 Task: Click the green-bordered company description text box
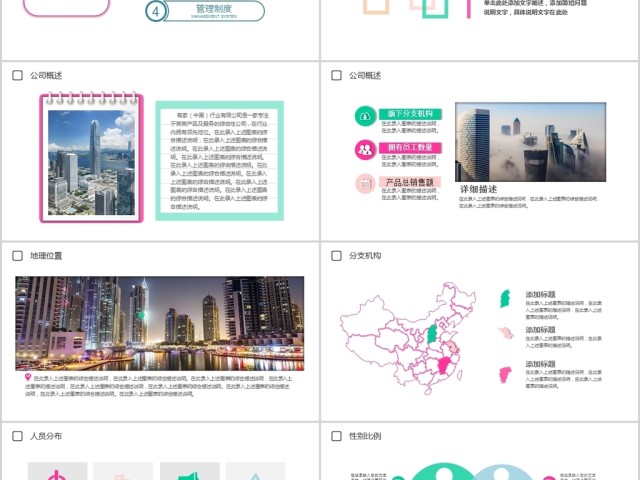pyautogui.click(x=220, y=160)
